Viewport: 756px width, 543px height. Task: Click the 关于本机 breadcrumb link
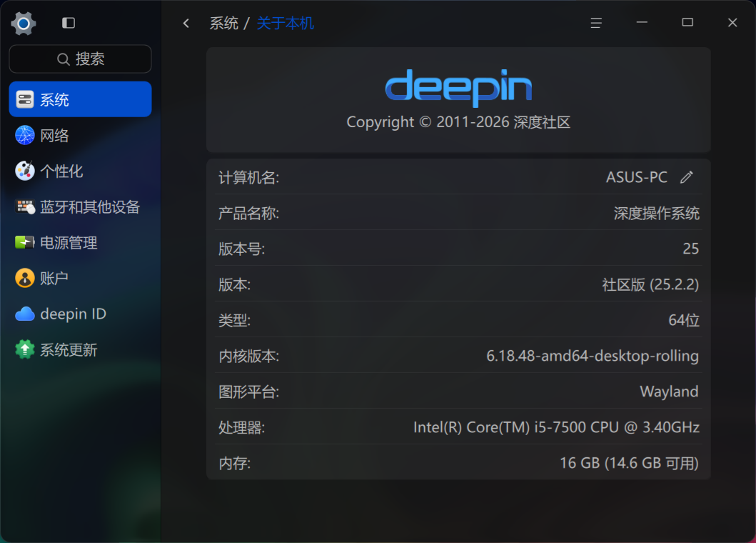point(286,23)
